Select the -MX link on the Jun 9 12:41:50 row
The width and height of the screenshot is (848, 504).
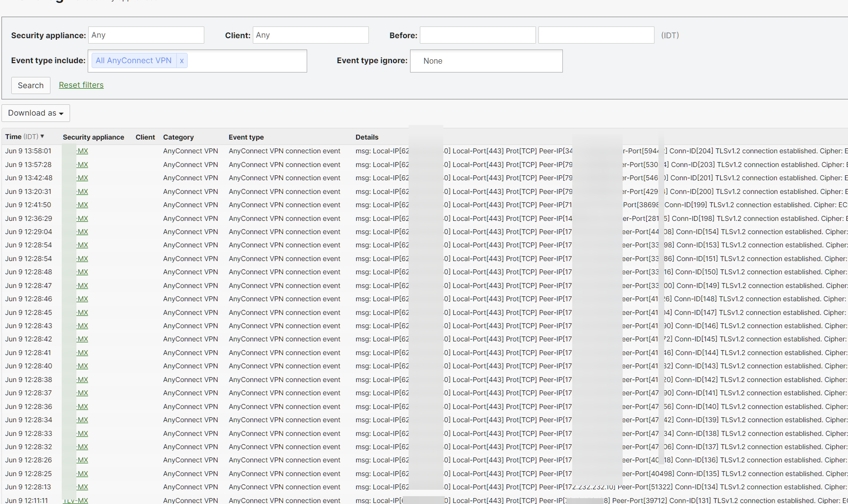[82, 205]
